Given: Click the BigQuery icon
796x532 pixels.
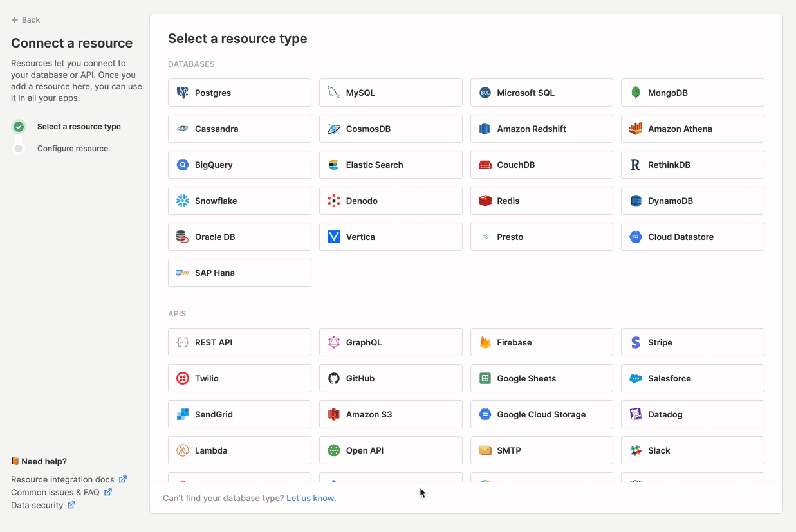Looking at the screenshot, I should pos(183,165).
